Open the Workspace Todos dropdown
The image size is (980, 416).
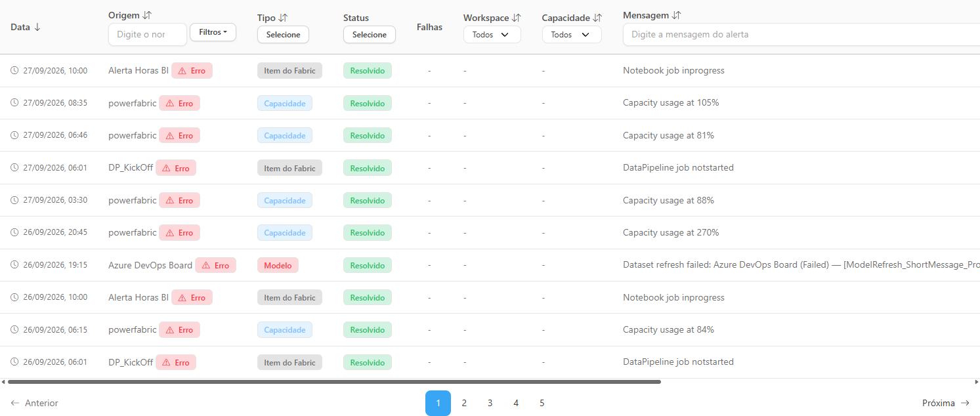[492, 35]
